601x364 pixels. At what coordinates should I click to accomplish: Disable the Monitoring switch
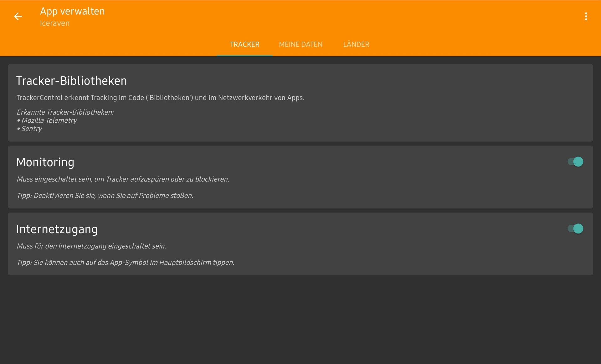coord(575,162)
